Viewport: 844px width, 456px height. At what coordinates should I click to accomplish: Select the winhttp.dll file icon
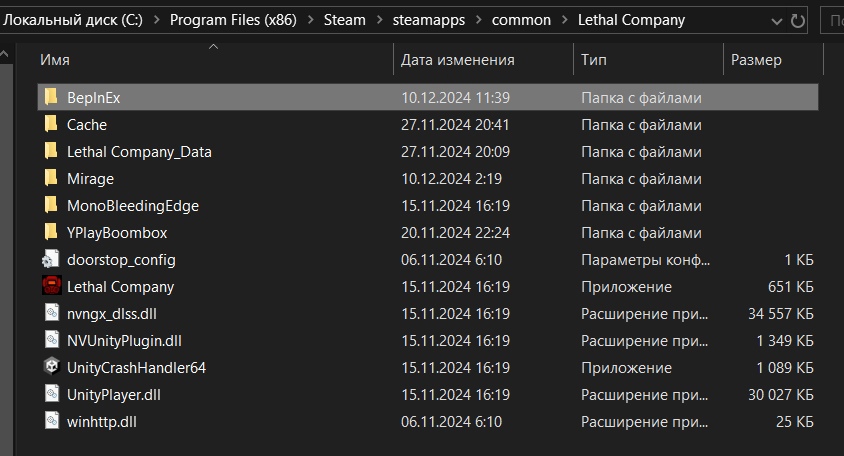pyautogui.click(x=52, y=421)
